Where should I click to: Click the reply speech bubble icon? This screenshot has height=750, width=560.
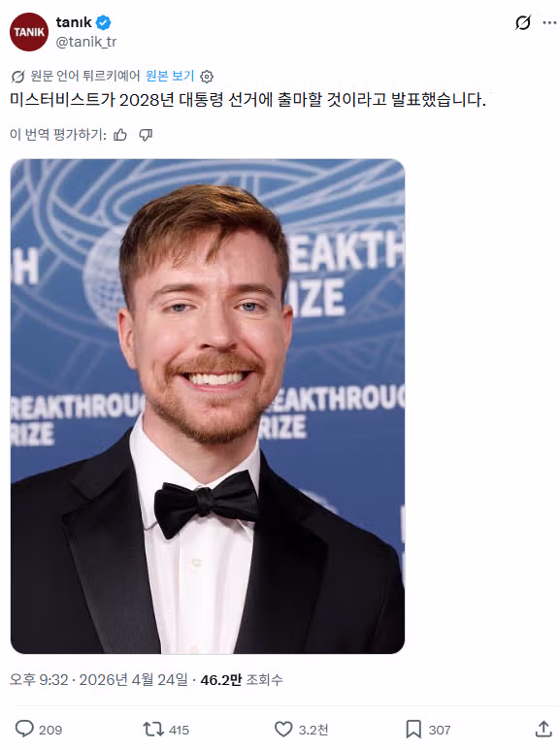click(24, 729)
